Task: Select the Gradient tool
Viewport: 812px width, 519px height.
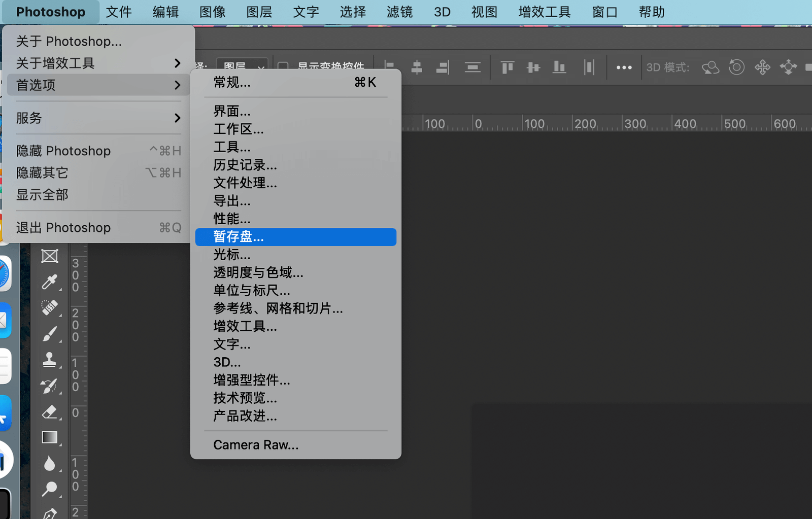Action: (50, 437)
